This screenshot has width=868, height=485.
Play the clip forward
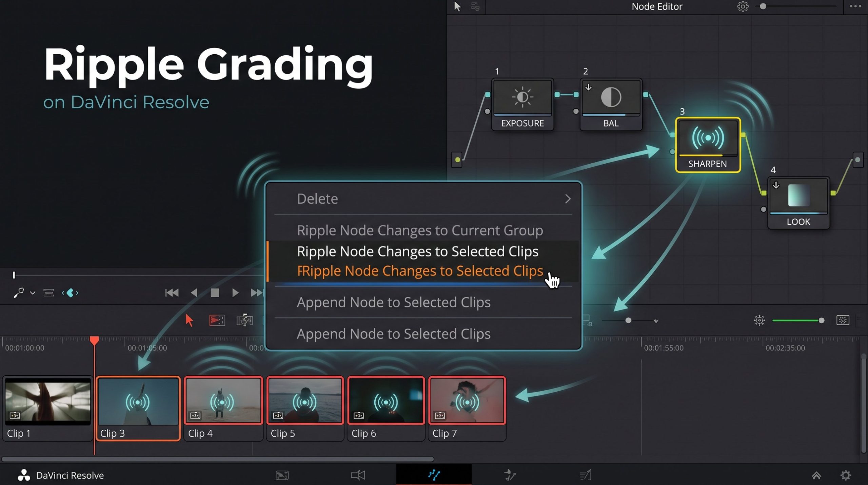tap(235, 293)
